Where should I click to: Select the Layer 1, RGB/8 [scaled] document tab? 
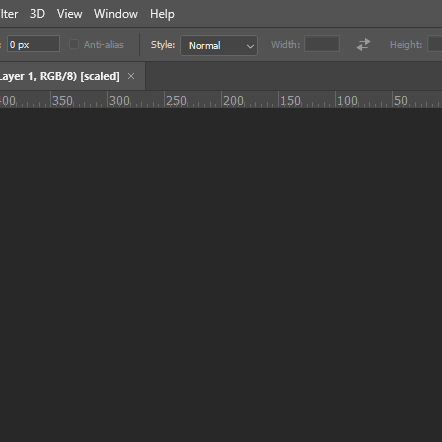coord(72,76)
